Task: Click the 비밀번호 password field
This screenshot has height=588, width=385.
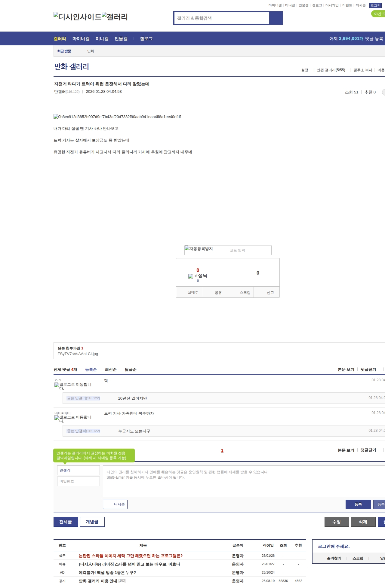Action: click(x=79, y=481)
